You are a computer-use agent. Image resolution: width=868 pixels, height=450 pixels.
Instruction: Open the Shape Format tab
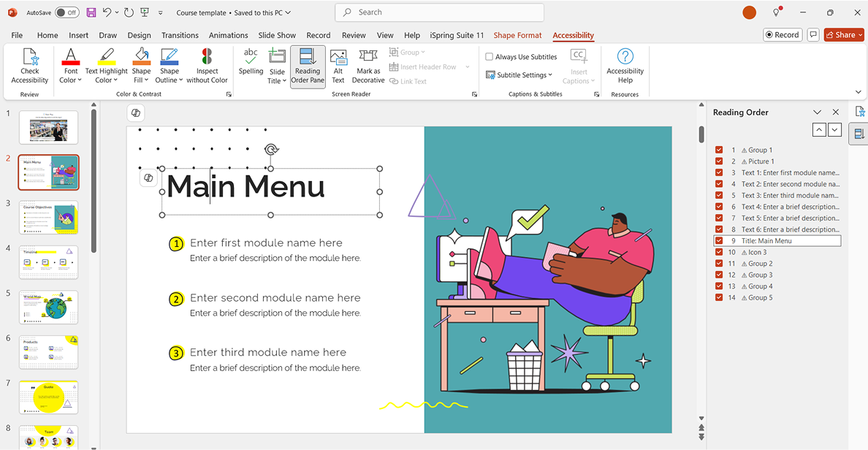coord(517,35)
